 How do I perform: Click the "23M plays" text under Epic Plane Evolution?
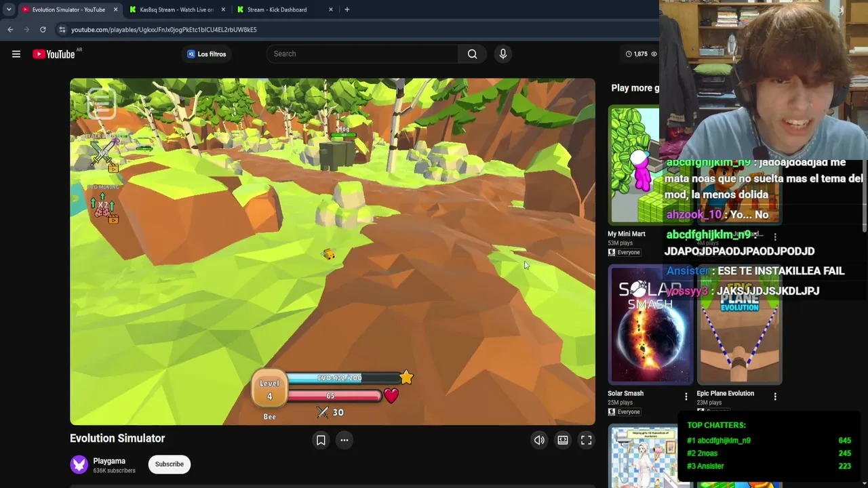click(709, 403)
